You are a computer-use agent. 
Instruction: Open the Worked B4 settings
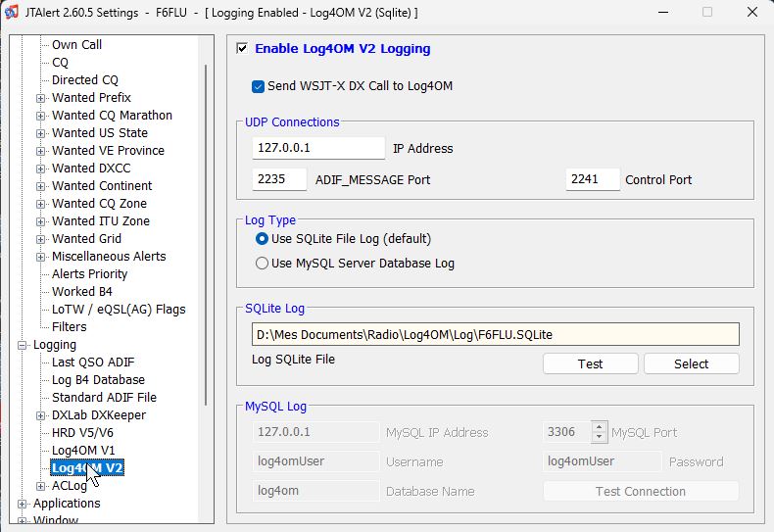(x=82, y=292)
